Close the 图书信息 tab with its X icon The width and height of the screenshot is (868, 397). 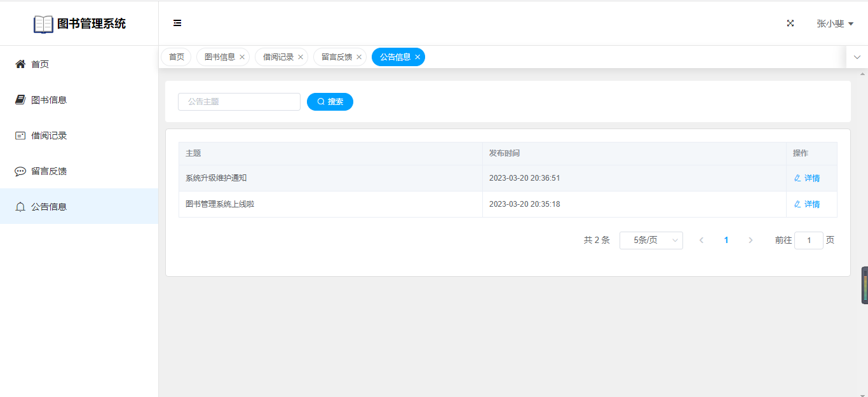point(242,57)
